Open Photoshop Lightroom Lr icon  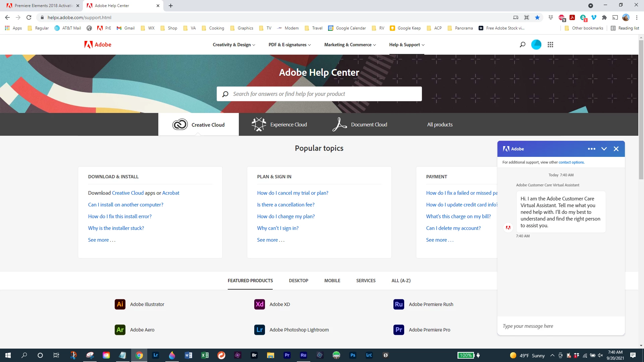[x=259, y=330]
